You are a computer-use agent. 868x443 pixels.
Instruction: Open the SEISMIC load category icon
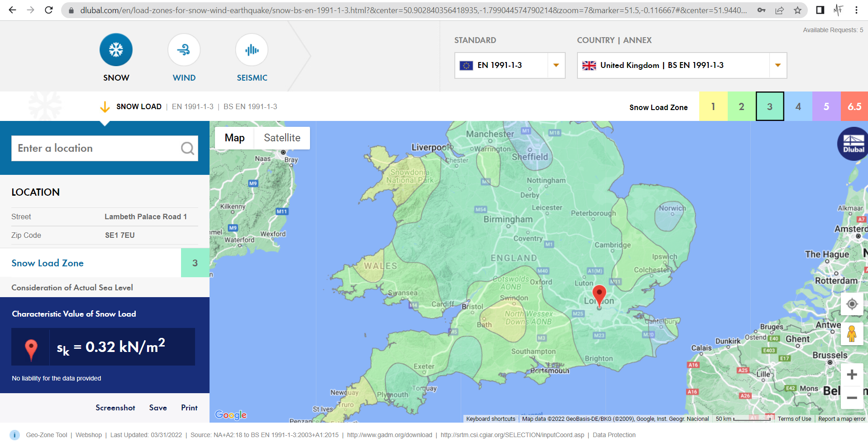click(x=252, y=50)
